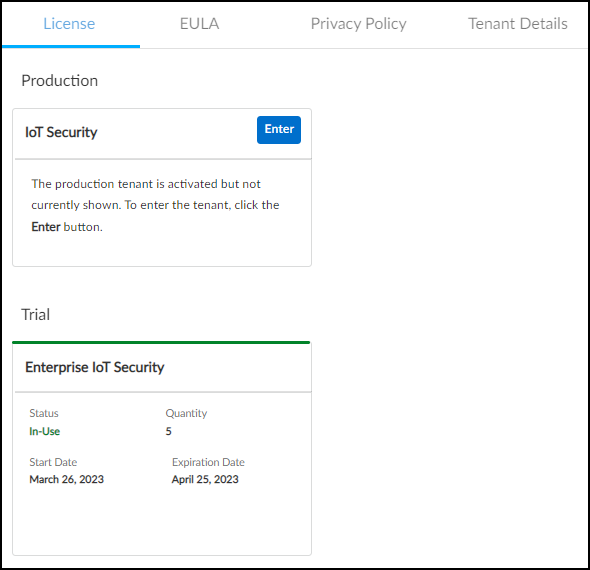This screenshot has width=590, height=570.
Task: Select the expiration date April 25, 2023
Action: coord(205,479)
